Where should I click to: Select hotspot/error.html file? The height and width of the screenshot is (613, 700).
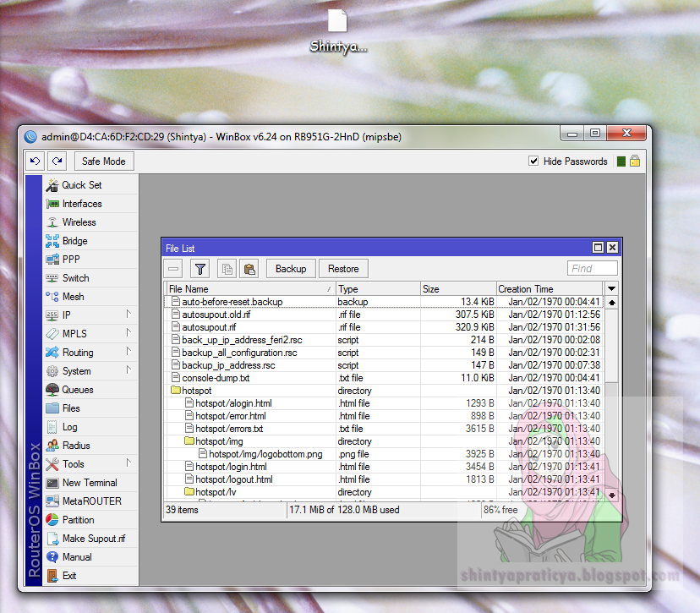[x=384, y=416]
